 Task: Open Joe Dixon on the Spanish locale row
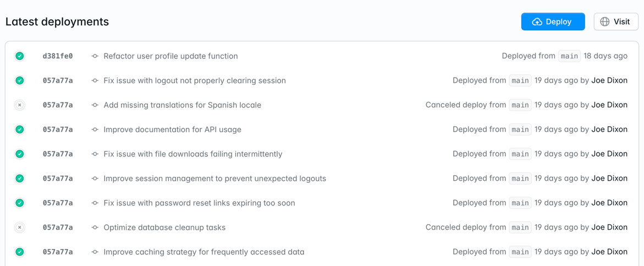point(609,105)
